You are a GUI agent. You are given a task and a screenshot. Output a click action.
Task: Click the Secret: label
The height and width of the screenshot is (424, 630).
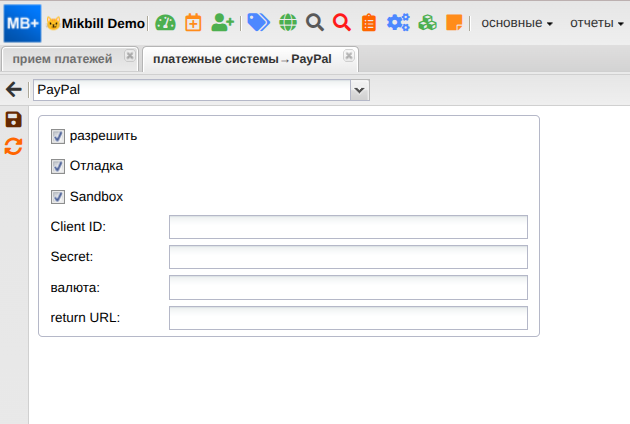[x=72, y=256]
